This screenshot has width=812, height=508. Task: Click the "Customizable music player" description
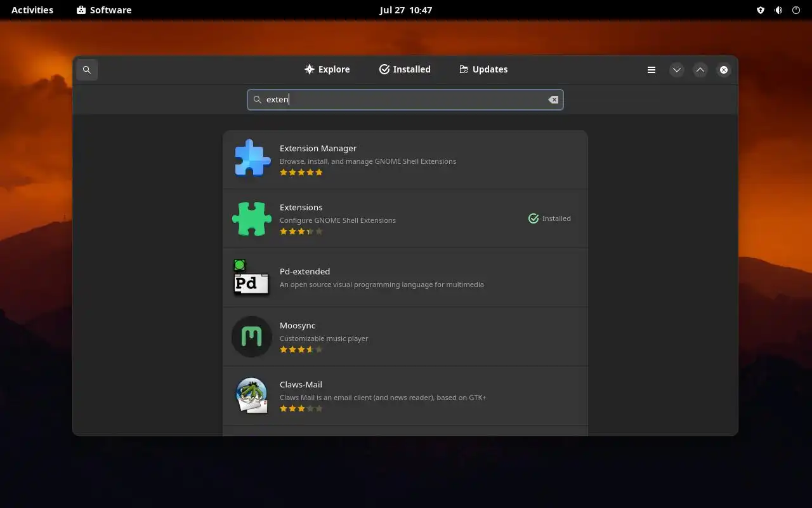[324, 338]
